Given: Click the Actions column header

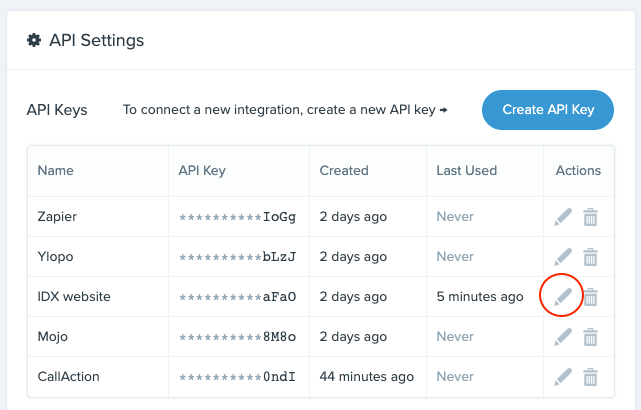Looking at the screenshot, I should coord(578,170).
